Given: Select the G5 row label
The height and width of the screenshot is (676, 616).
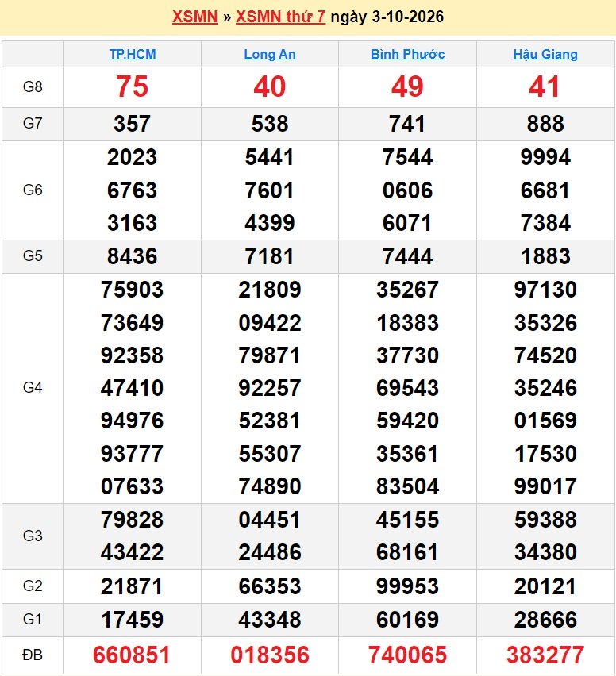Looking at the screenshot, I should (x=33, y=255).
